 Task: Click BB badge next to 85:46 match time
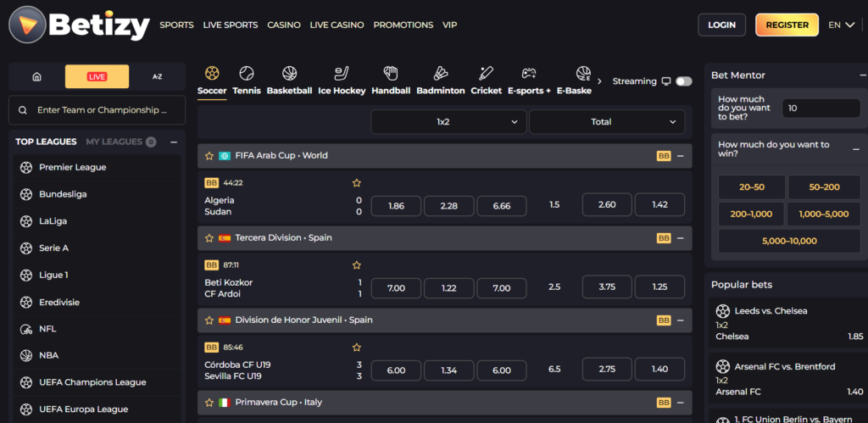click(x=211, y=348)
